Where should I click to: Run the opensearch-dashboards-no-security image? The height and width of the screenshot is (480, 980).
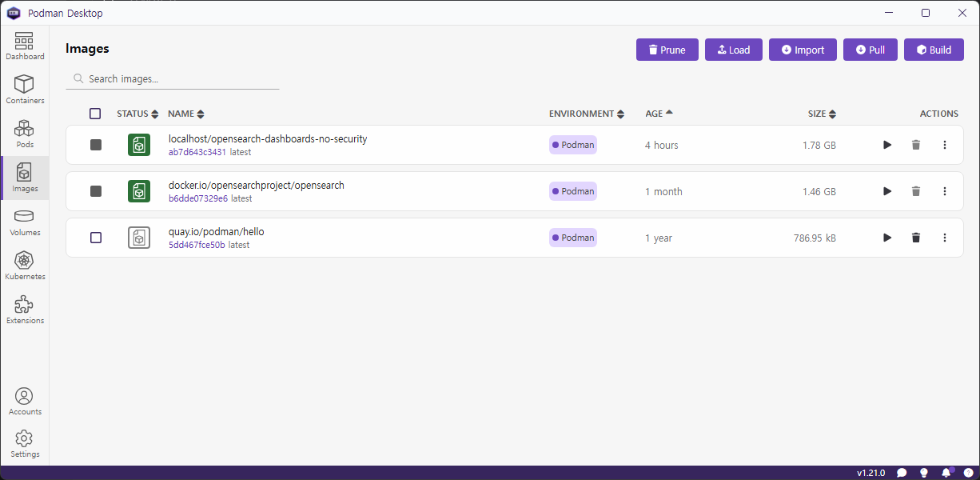pos(887,145)
